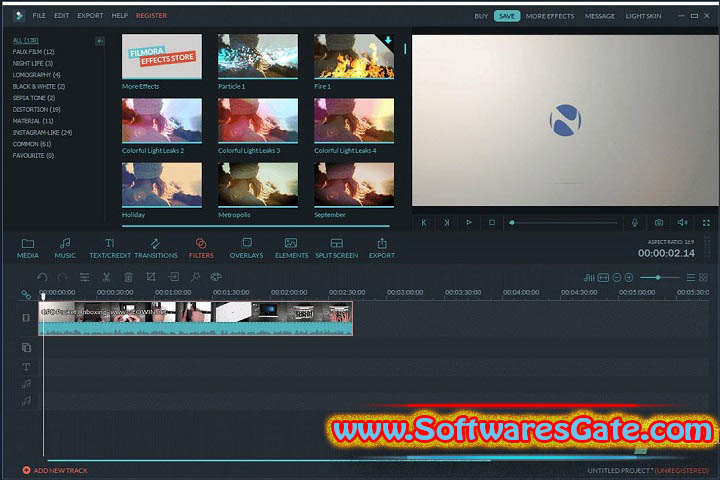Open the Help menu
Screen dimensions: 720x480
tap(119, 16)
